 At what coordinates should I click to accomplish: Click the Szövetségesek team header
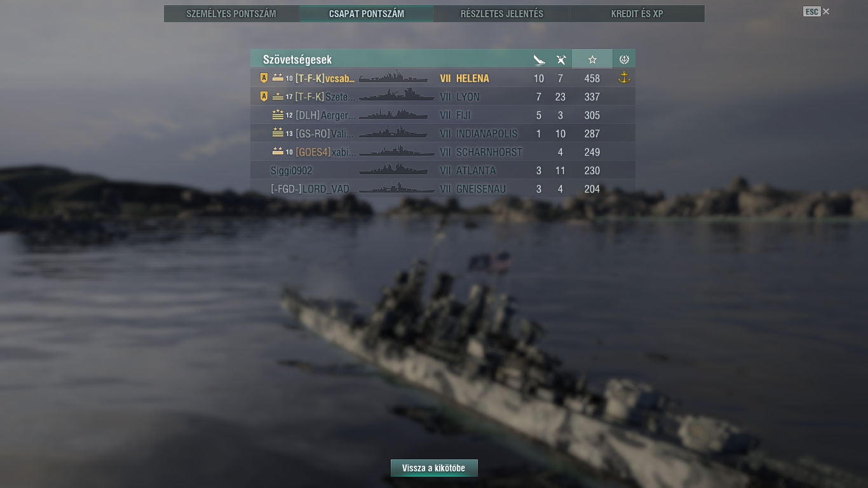[x=297, y=60]
